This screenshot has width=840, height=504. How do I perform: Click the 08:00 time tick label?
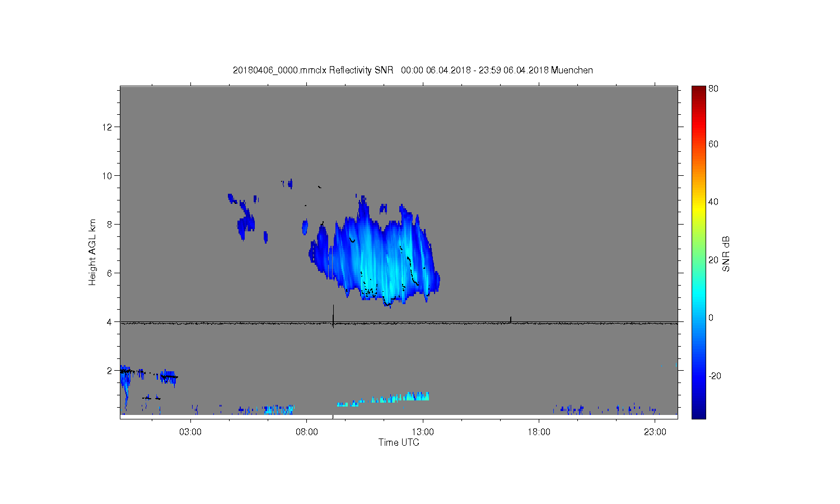tap(307, 432)
